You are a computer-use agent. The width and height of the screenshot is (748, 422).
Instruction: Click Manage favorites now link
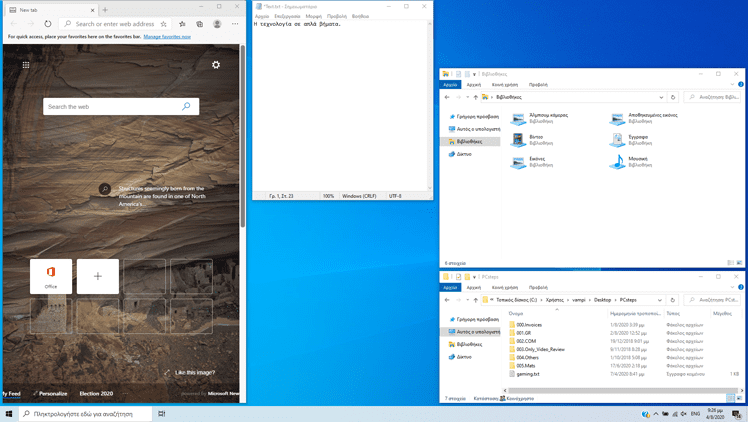(167, 37)
